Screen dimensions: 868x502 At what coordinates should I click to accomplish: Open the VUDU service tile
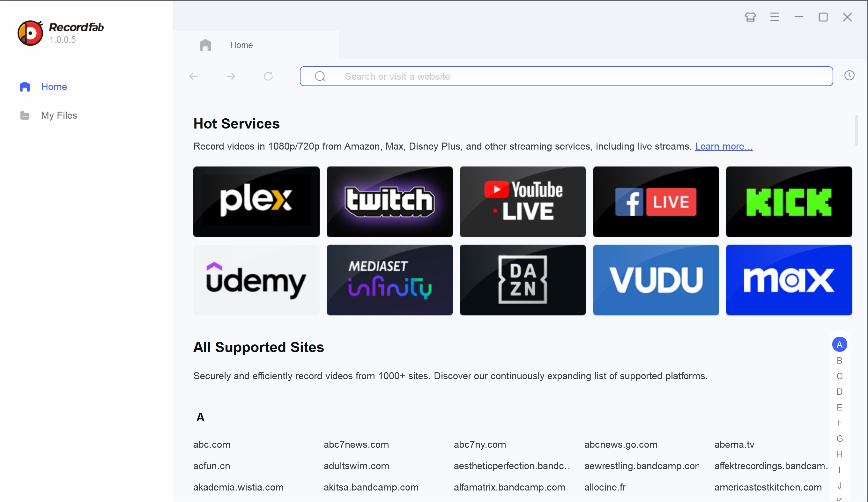click(x=656, y=280)
